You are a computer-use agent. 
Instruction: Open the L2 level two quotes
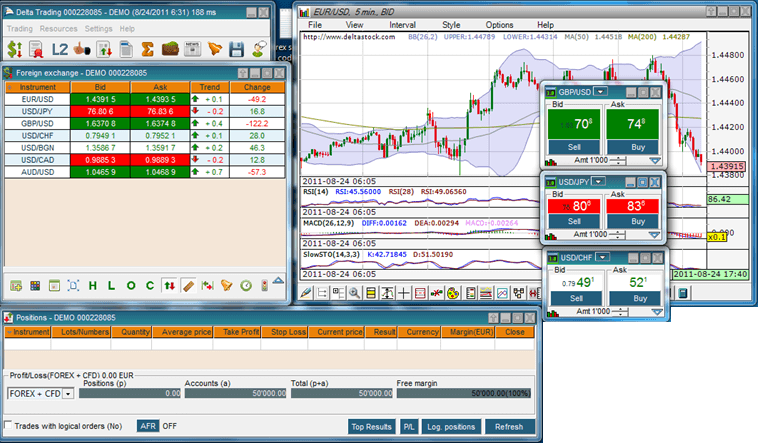(59, 49)
